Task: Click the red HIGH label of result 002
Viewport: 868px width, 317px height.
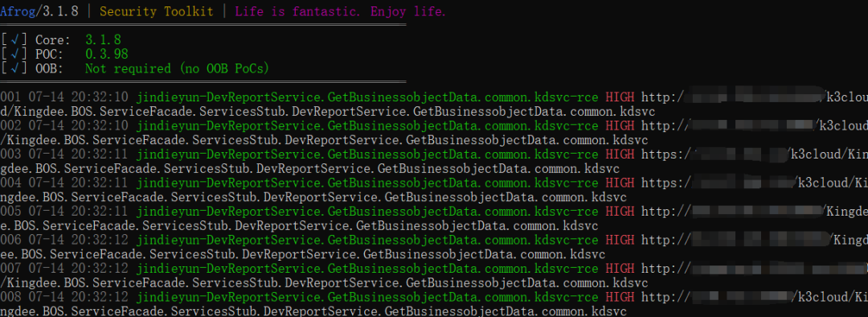Action: click(x=620, y=126)
